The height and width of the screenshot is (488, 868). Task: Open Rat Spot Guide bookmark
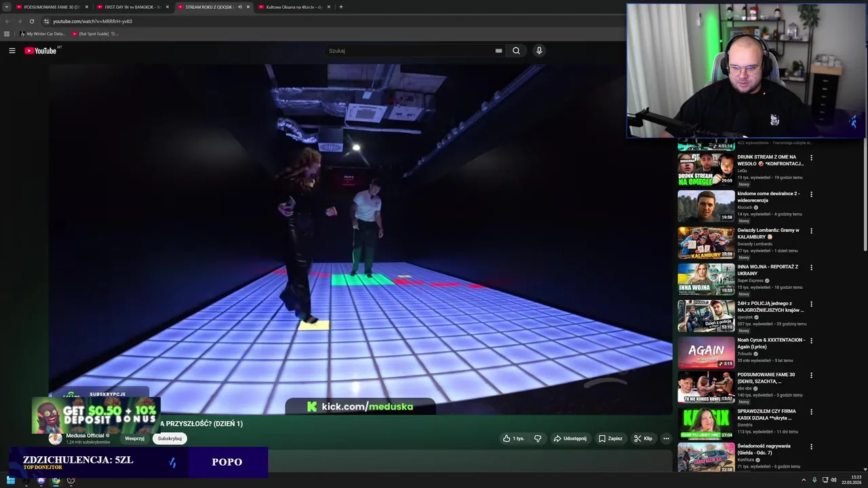pyautogui.click(x=94, y=34)
